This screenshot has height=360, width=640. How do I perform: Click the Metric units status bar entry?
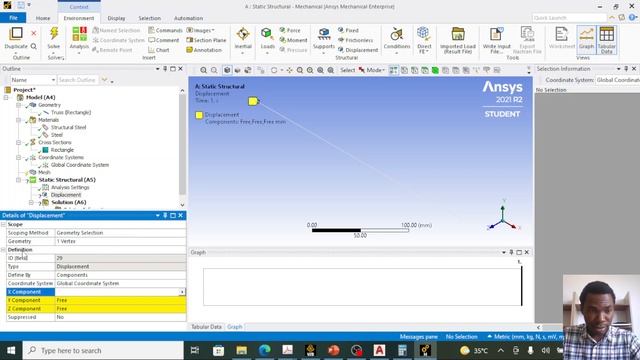point(527,337)
